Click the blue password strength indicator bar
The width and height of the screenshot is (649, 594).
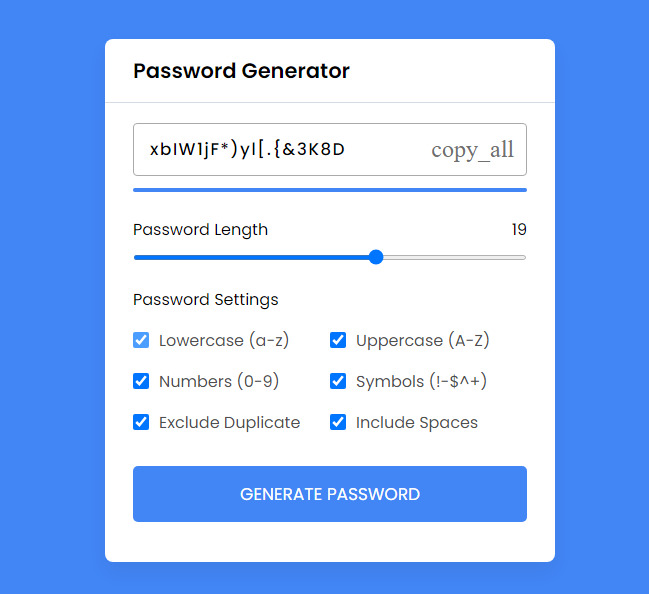[x=329, y=189]
